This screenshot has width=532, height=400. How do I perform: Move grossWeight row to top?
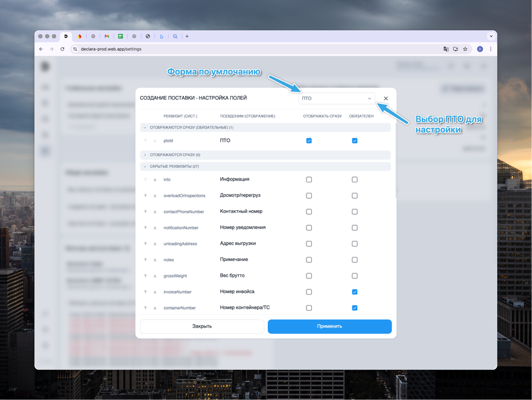point(146,276)
